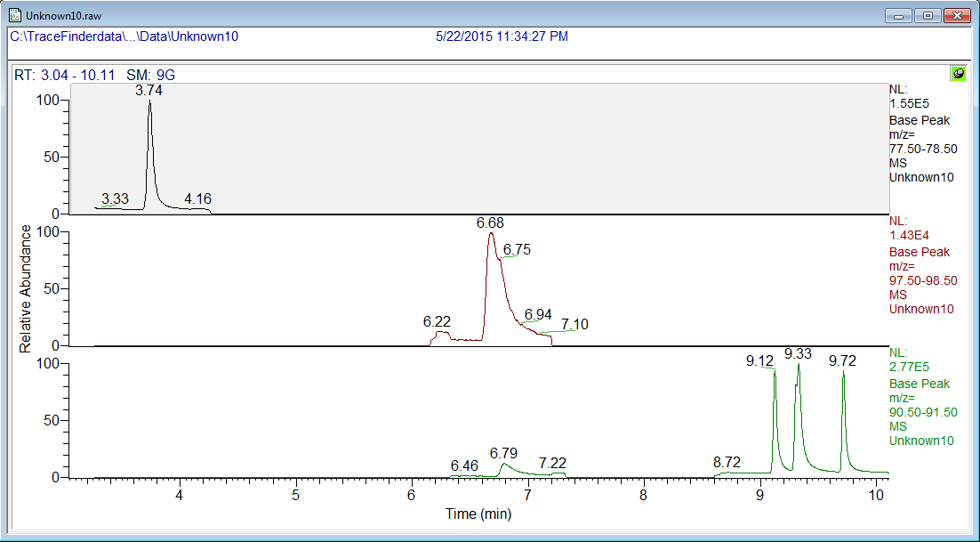
Task: Select the peak labeled 9.33
Action: 798,354
